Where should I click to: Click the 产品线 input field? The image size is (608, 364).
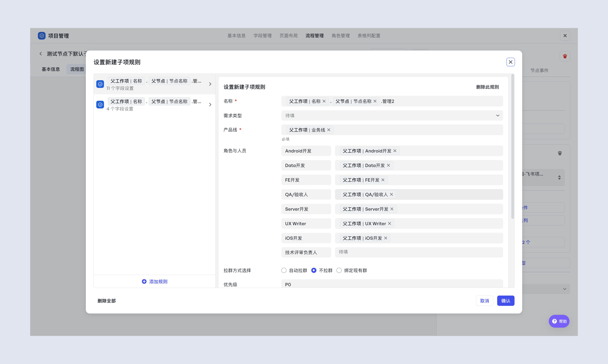(392, 130)
